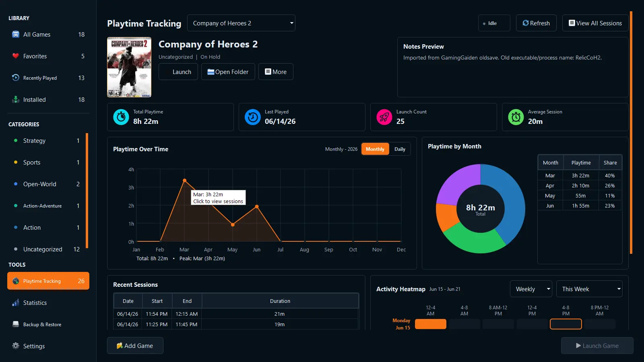
Task: Launch Company of Heroes 2
Action: coord(178,72)
